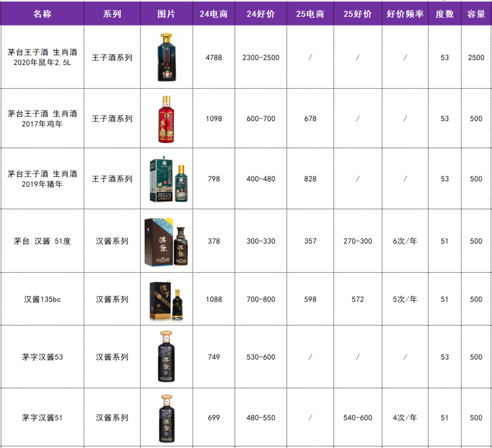
Task: Click the 24电商 column header
Action: click(214, 14)
